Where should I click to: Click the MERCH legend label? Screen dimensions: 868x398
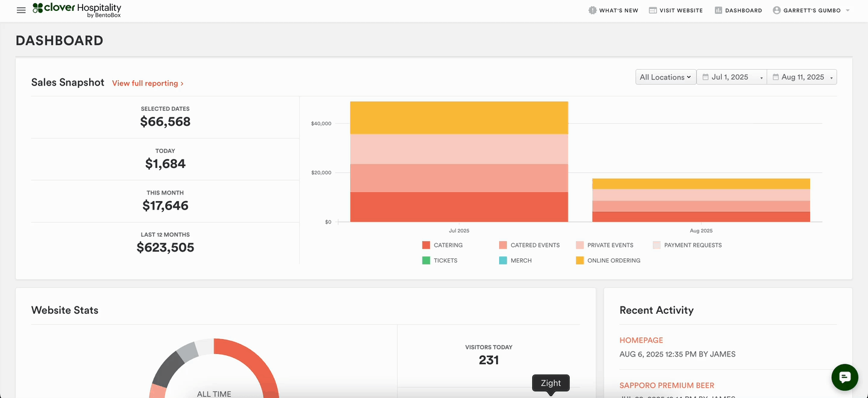(x=521, y=261)
